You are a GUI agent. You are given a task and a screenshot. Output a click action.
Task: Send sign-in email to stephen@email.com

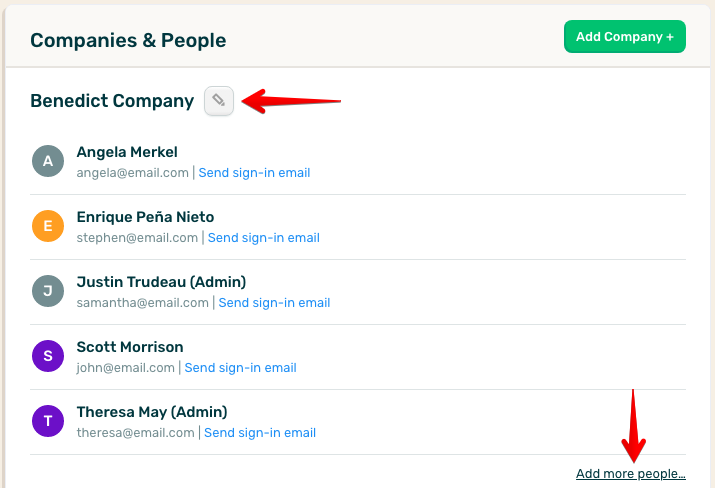tap(264, 238)
